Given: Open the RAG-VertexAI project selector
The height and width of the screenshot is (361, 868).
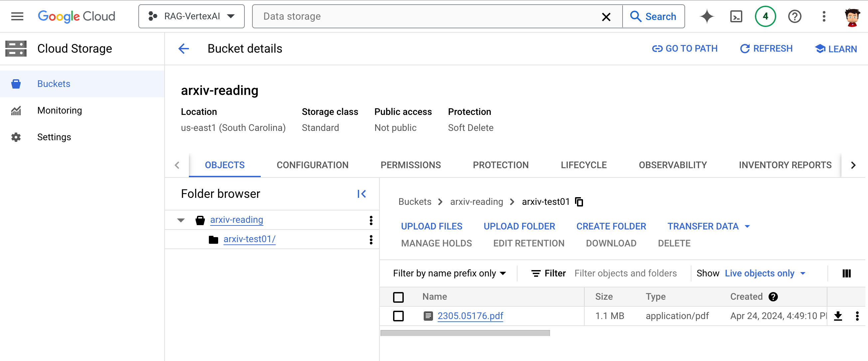Looking at the screenshot, I should click(x=191, y=16).
